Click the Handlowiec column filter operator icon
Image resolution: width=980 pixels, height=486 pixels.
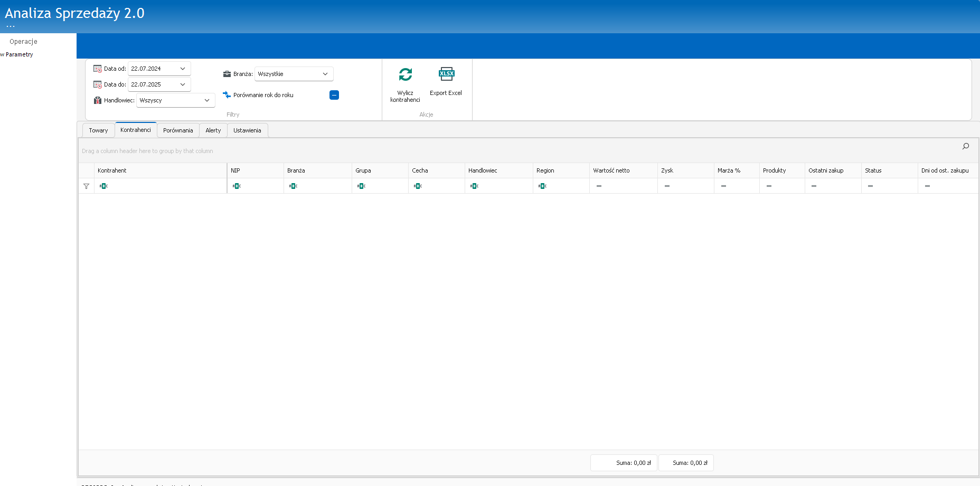coord(474,186)
